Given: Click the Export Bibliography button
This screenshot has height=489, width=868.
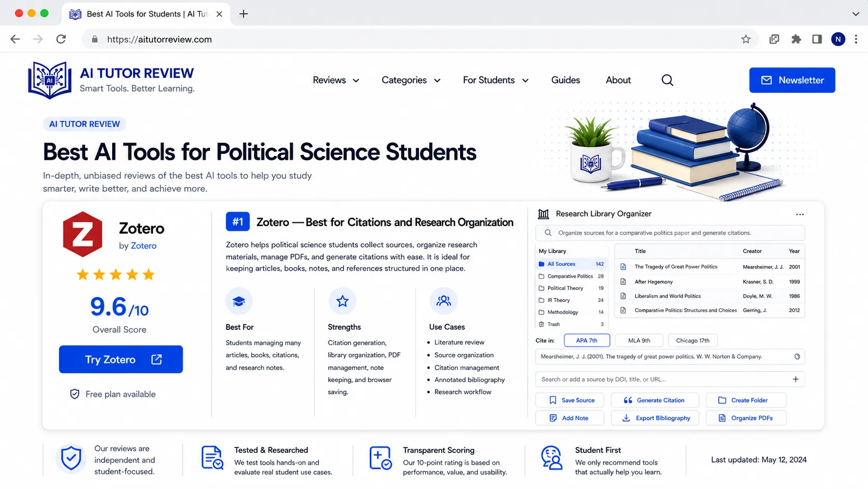Looking at the screenshot, I should (655, 418).
